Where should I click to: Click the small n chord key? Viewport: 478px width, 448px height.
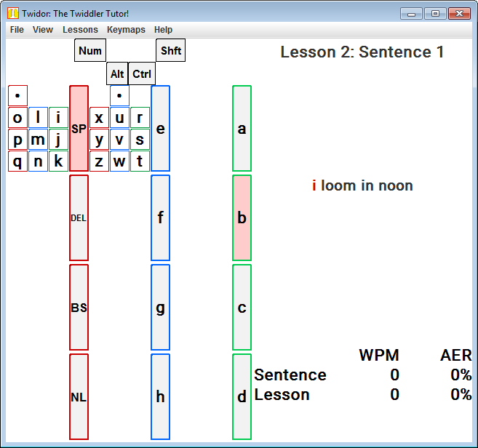[x=38, y=161]
